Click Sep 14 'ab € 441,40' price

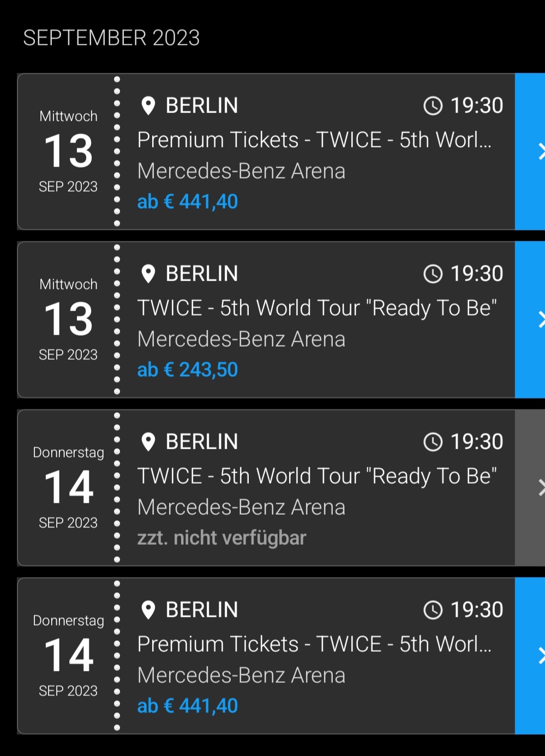click(188, 706)
